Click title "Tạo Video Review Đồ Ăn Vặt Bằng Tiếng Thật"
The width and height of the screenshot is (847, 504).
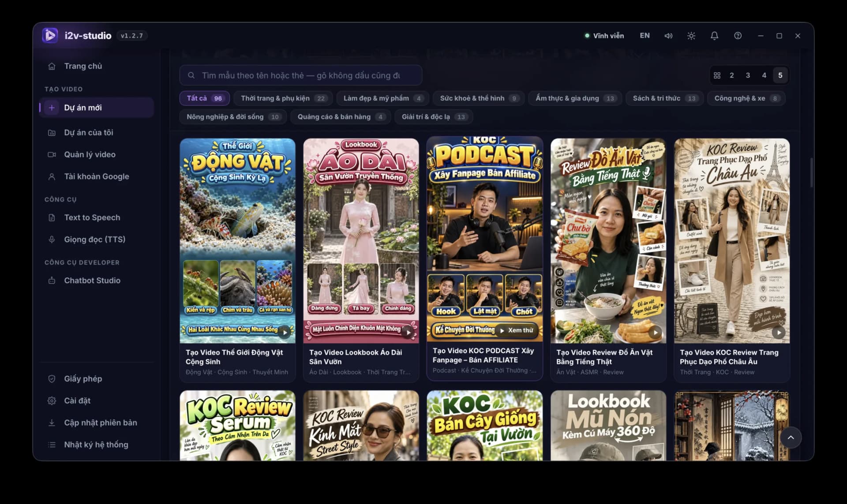[604, 357]
